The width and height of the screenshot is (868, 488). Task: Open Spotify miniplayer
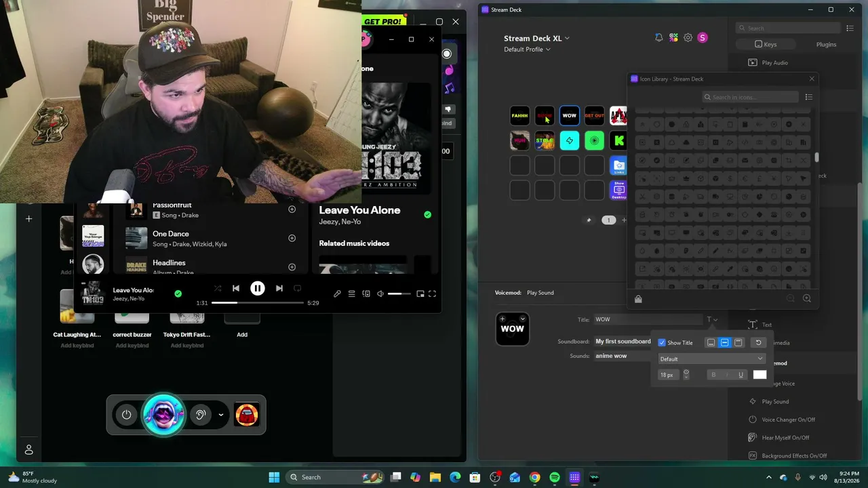coord(420,293)
